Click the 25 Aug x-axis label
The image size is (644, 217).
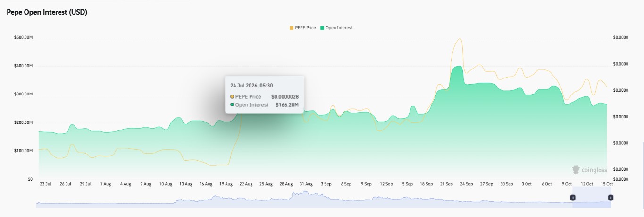click(x=266, y=183)
